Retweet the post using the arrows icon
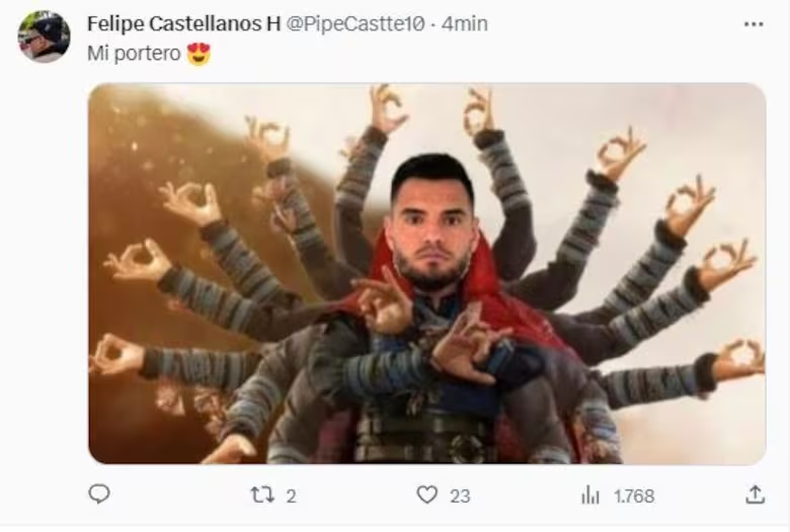Screen dimensions: 790x532 pyautogui.click(x=262, y=495)
